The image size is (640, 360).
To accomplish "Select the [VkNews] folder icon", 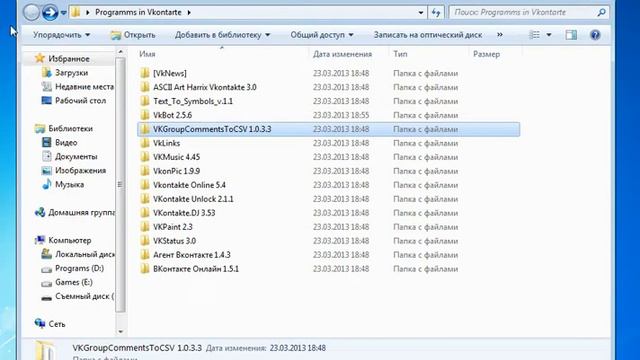I will (x=144, y=73).
